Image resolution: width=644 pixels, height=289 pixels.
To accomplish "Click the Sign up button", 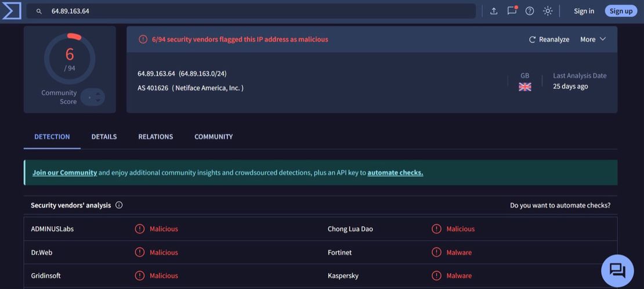I will pos(621,11).
